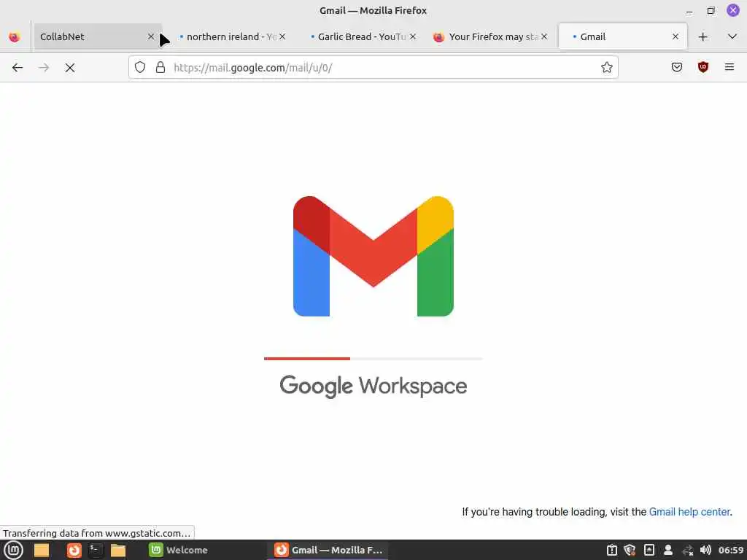Image resolution: width=747 pixels, height=560 pixels.
Task: Go back one page
Action: [18, 68]
